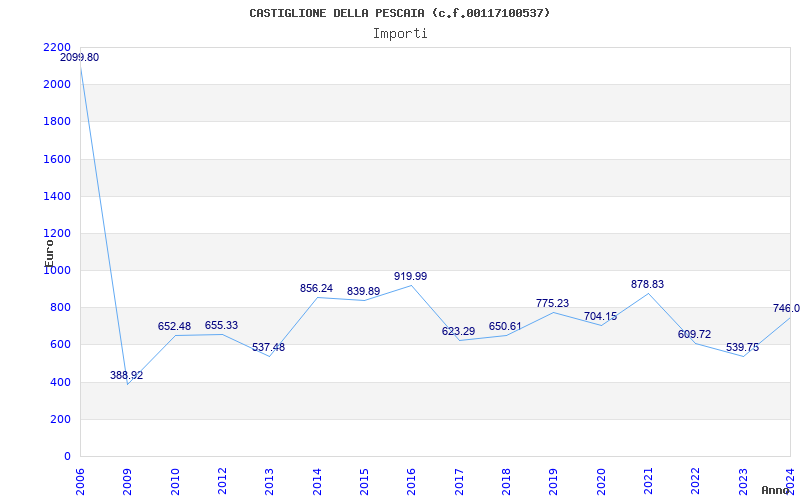The width and height of the screenshot is (800, 500).
Task: Click the 2006 x-axis year label
Action: pyautogui.click(x=80, y=481)
